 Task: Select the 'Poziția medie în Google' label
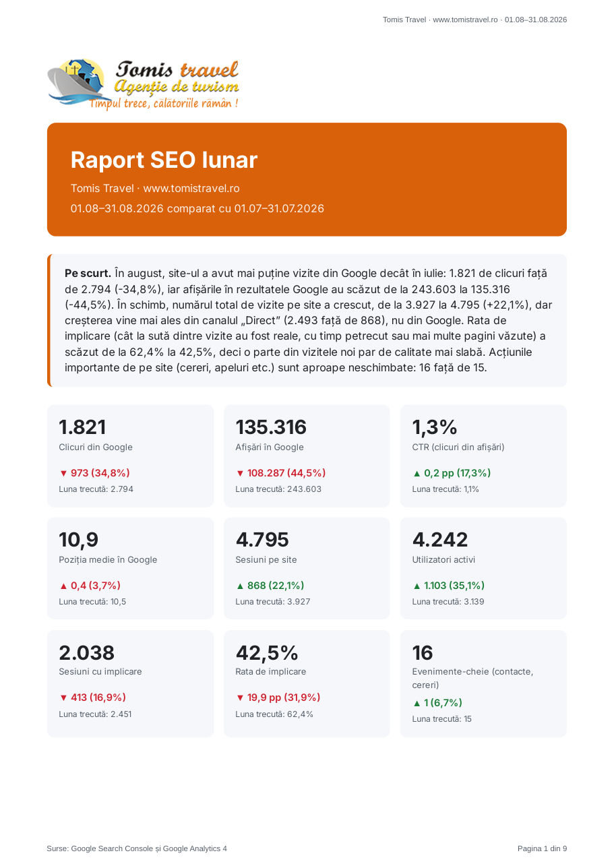pyautogui.click(x=108, y=559)
